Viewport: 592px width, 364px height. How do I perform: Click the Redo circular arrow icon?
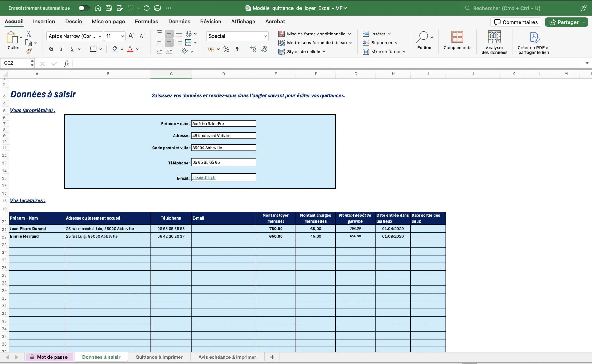[x=146, y=8]
